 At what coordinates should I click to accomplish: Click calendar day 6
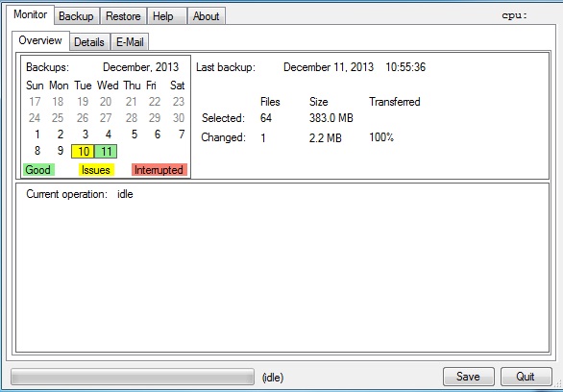[x=158, y=135]
